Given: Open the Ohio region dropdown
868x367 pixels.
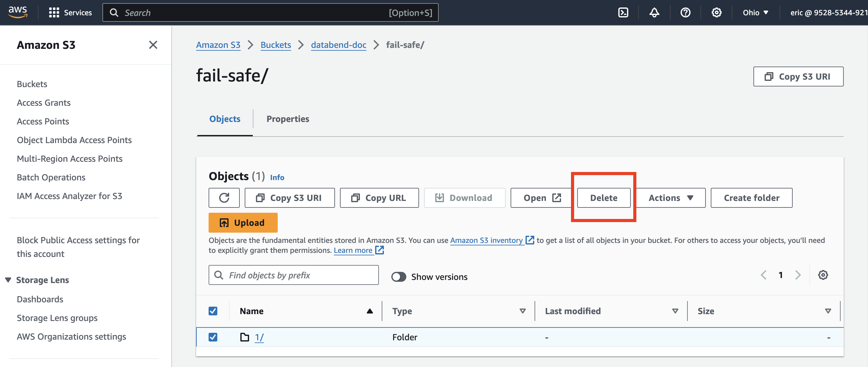Looking at the screenshot, I should coord(756,12).
